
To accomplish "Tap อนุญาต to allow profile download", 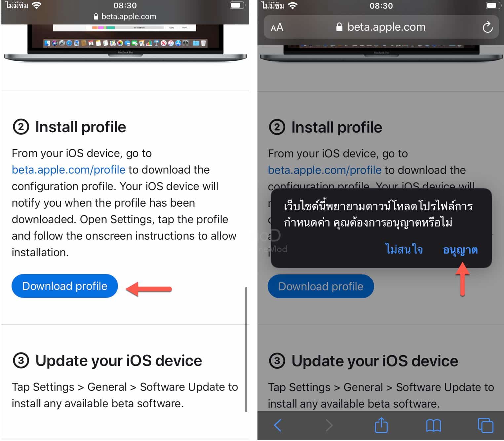I will pyautogui.click(x=460, y=250).
